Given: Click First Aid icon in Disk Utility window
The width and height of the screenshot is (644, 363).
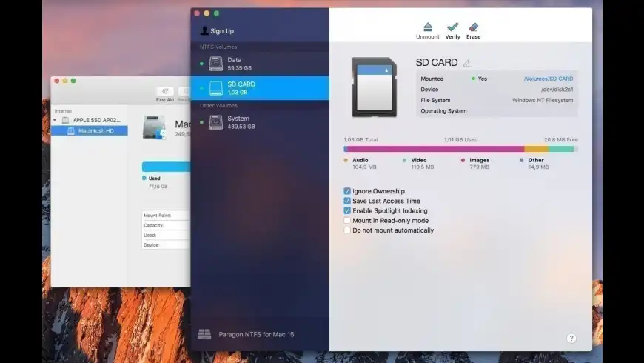Looking at the screenshot, I should coord(165,91).
